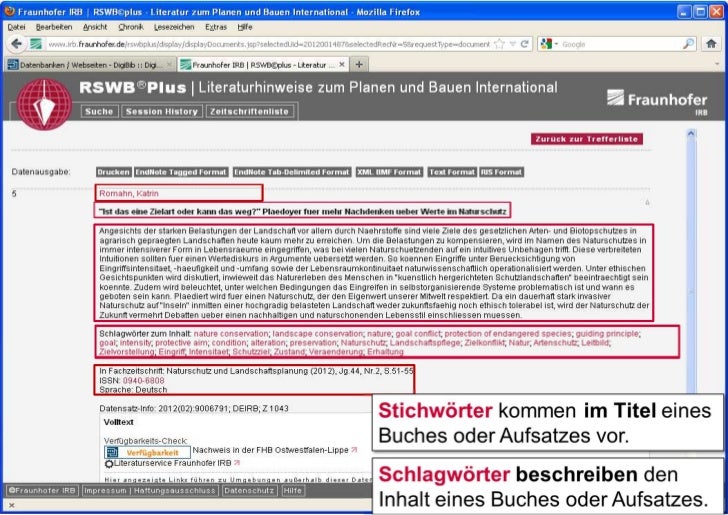Close the Fraunhofer IRB tab
The width and height of the screenshot is (728, 515).
[x=342, y=65]
